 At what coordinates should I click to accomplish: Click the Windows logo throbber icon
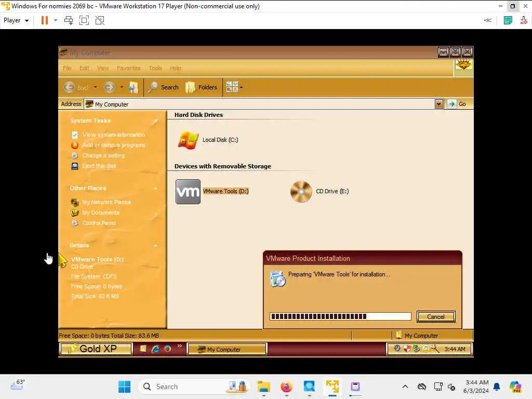[464, 64]
